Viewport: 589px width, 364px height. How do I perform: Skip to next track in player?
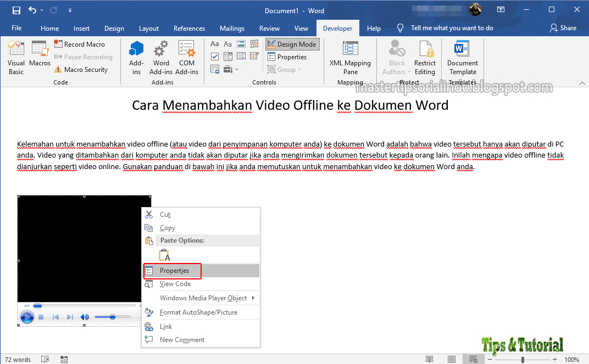pyautogui.click(x=70, y=317)
